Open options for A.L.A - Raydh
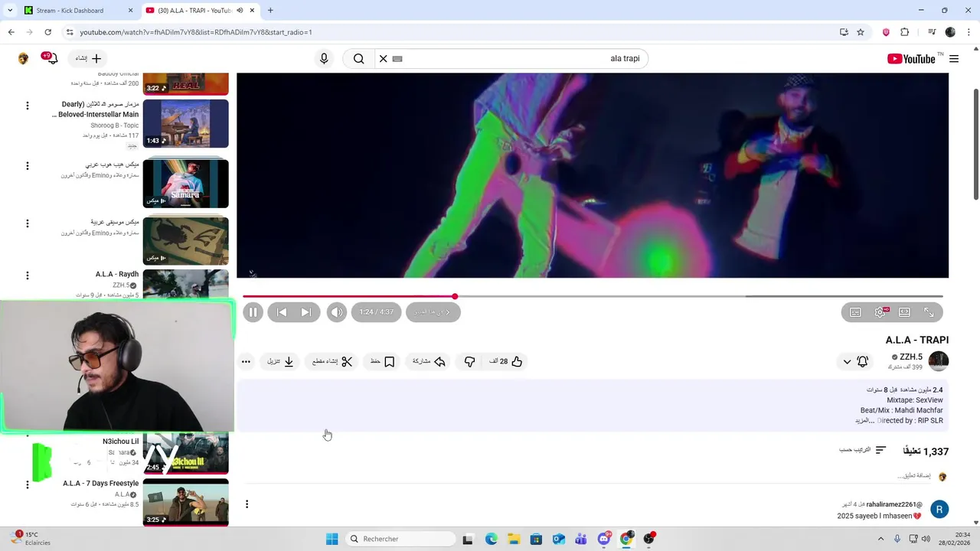Viewport: 980px width, 551px height. tap(27, 275)
